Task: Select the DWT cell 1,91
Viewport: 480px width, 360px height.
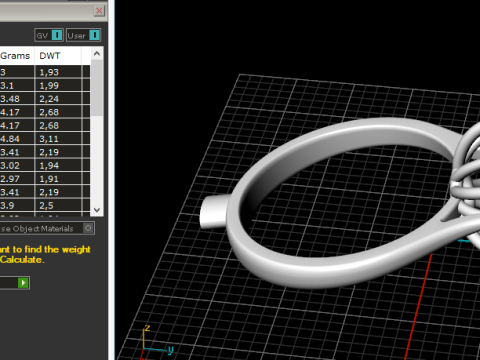Action: [x=58, y=179]
